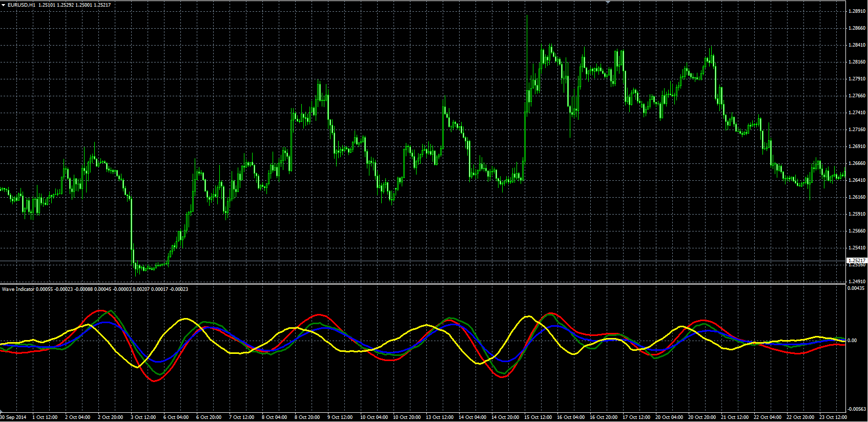The width and height of the screenshot is (868, 422).
Task: Click the 3 Oct 12:00 time label
Action: tap(143, 417)
